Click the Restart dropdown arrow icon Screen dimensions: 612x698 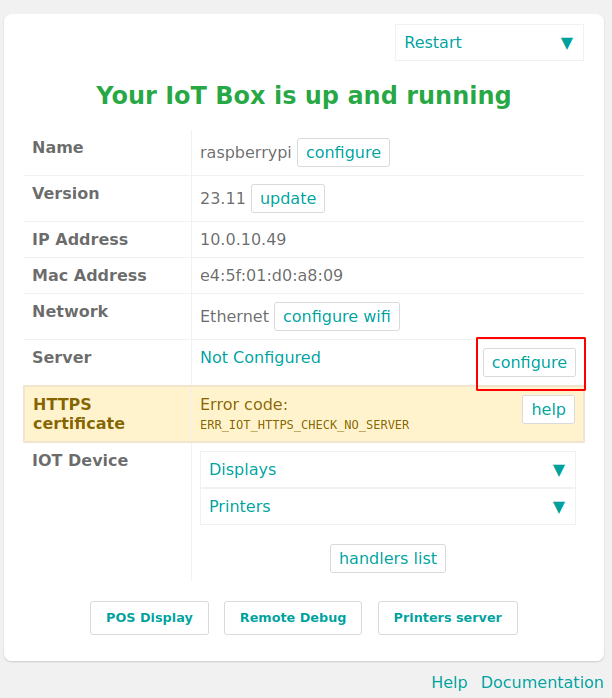tap(567, 43)
